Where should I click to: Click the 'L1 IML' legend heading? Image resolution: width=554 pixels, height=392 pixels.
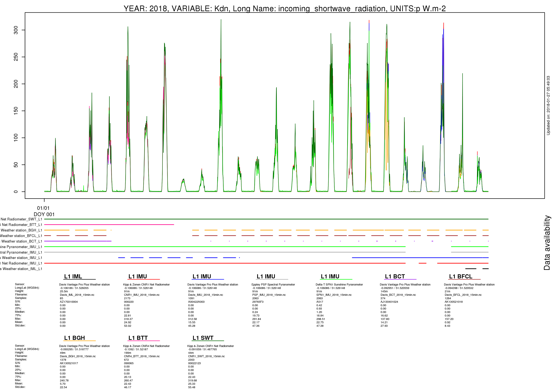click(x=73, y=276)
